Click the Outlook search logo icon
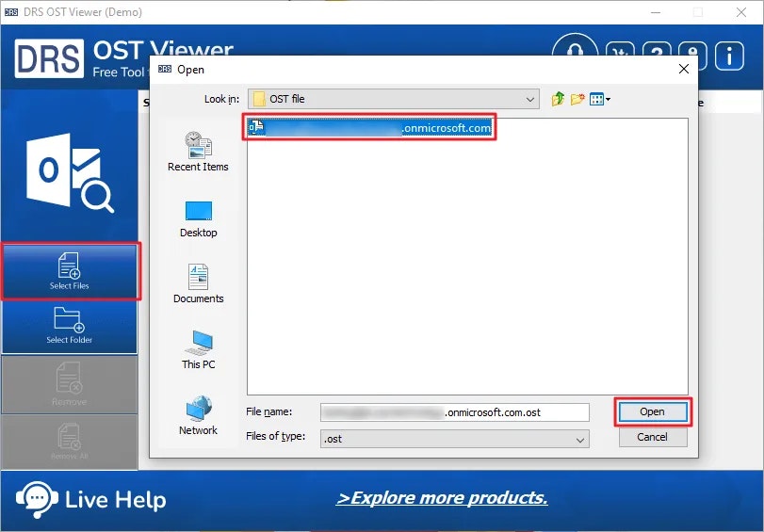Viewport: 764px width, 532px height. [x=70, y=171]
